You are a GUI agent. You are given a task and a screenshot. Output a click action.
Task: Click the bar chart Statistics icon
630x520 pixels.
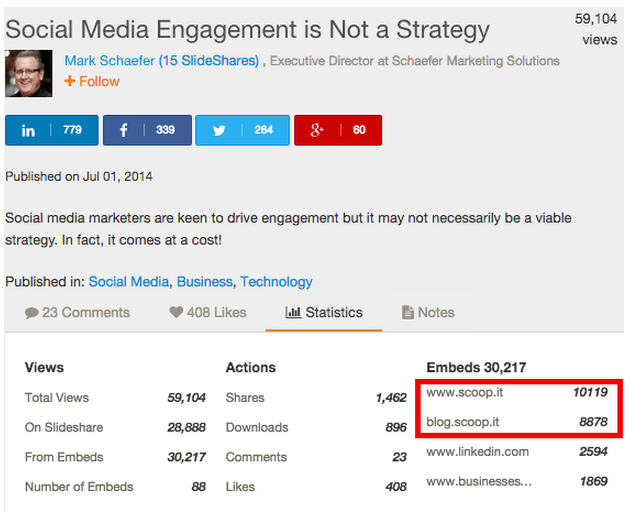click(293, 312)
